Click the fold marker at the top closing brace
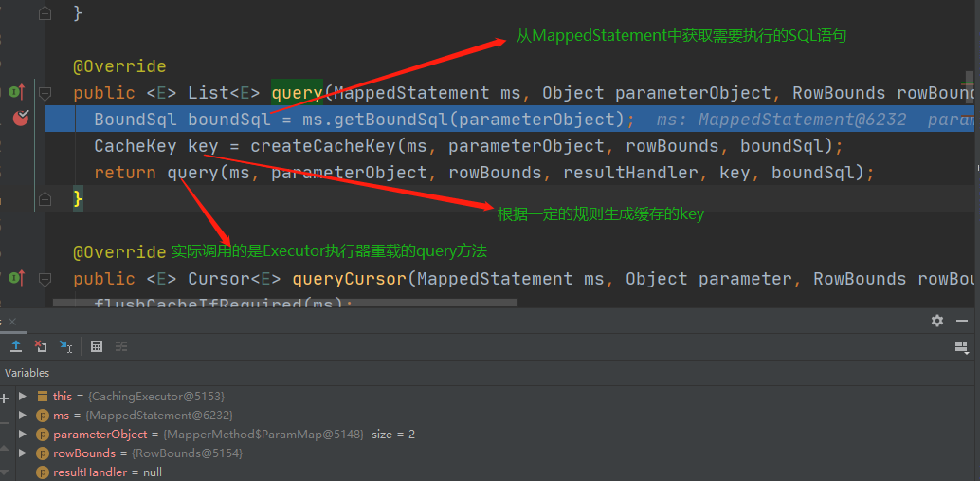 point(45,13)
